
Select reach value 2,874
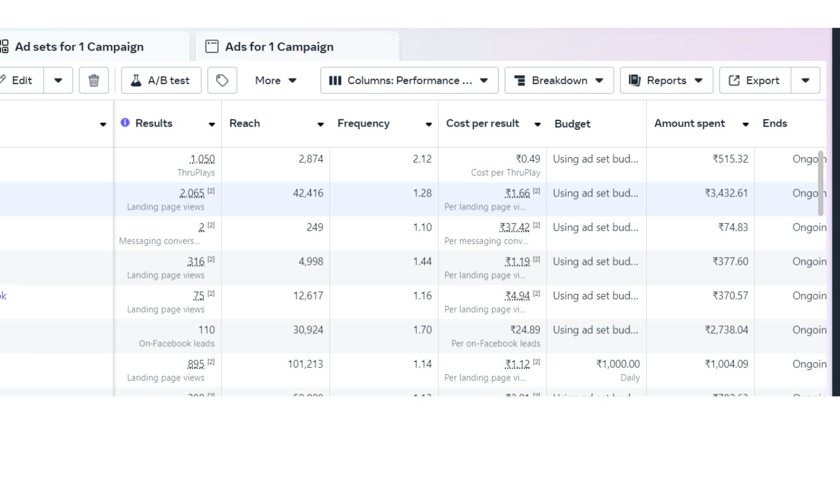[x=311, y=159]
